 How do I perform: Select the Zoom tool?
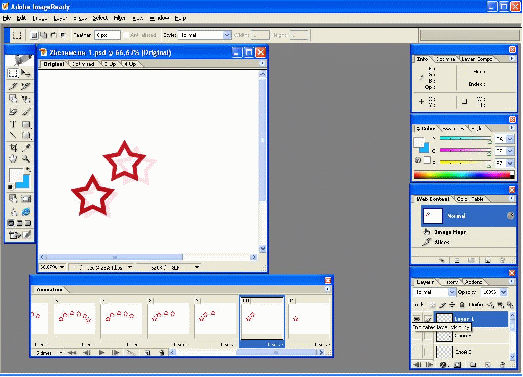point(26,159)
